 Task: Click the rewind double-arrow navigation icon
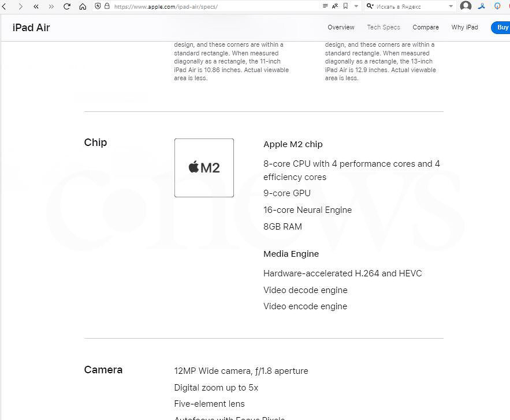(36, 6)
